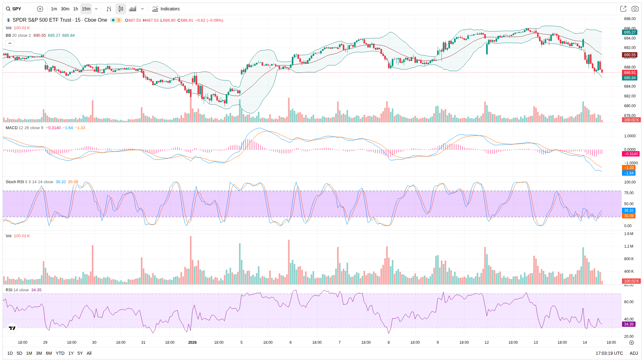Click the 17:03:19 UTC timezone button

pyautogui.click(x=609, y=353)
